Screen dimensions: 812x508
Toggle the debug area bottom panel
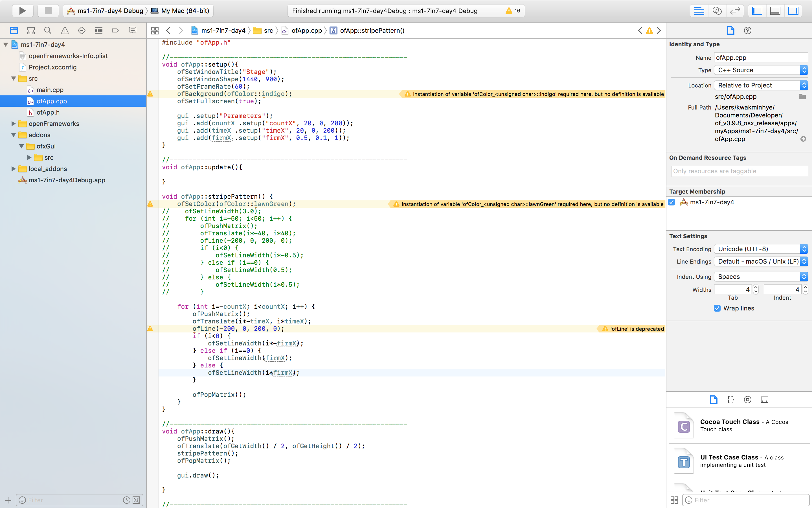point(775,11)
